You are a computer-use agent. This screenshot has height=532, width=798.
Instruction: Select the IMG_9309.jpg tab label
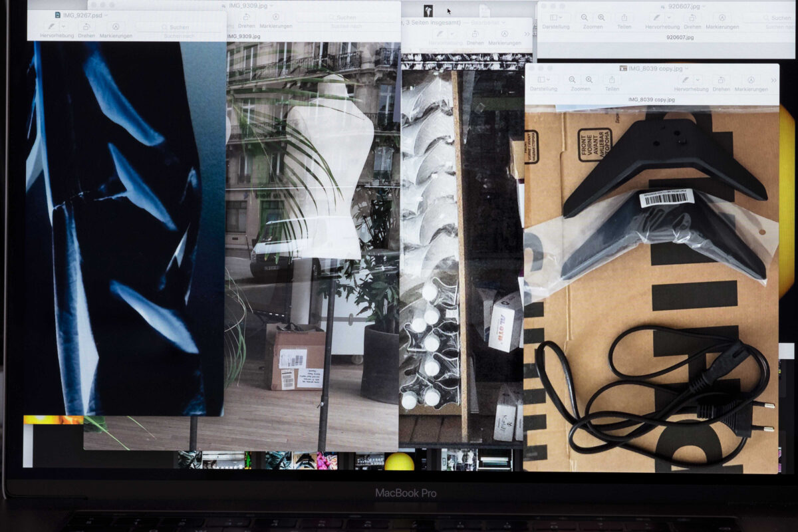coord(243,36)
